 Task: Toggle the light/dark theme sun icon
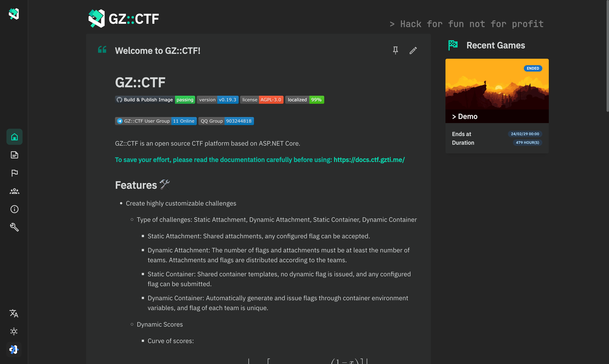[14, 331]
